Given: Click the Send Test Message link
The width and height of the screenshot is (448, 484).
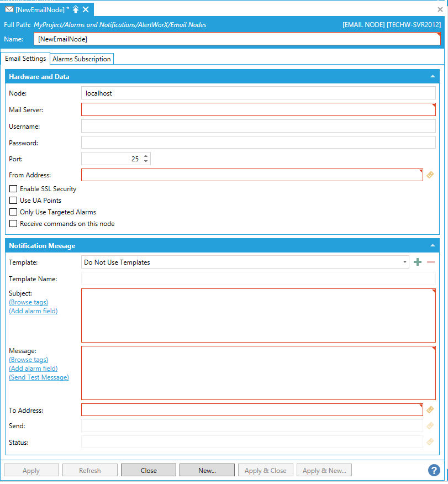Looking at the screenshot, I should (x=39, y=377).
